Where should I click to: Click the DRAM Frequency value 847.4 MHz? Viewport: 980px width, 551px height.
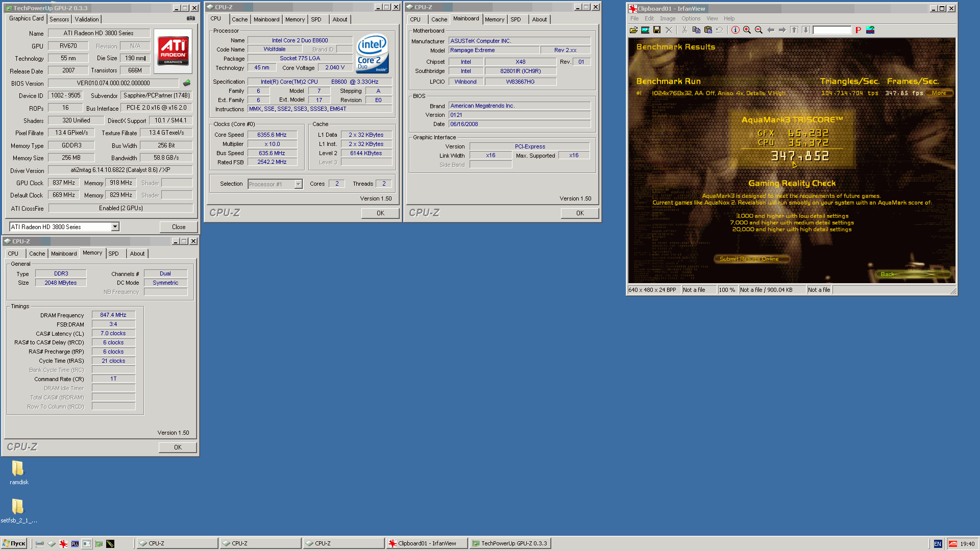(113, 315)
